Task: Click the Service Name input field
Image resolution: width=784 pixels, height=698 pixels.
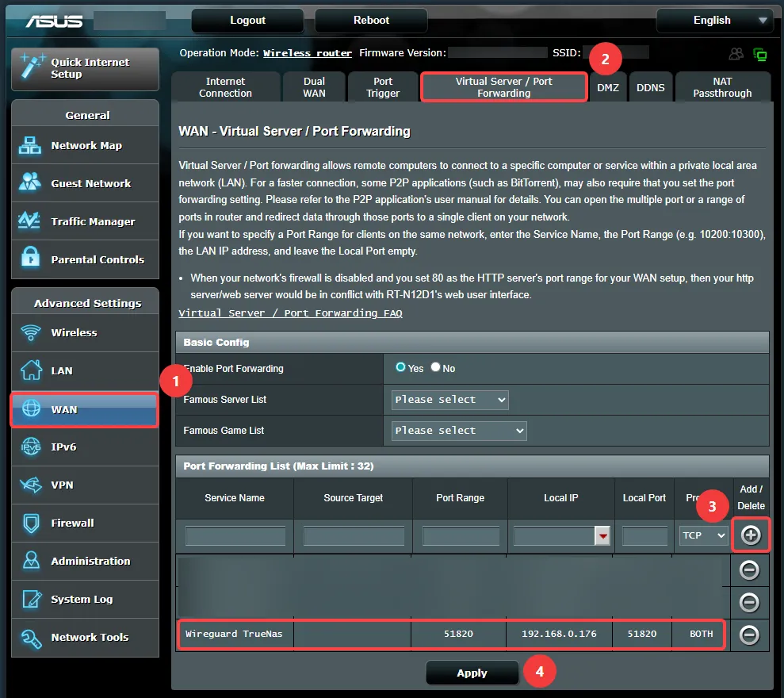Action: (x=235, y=536)
